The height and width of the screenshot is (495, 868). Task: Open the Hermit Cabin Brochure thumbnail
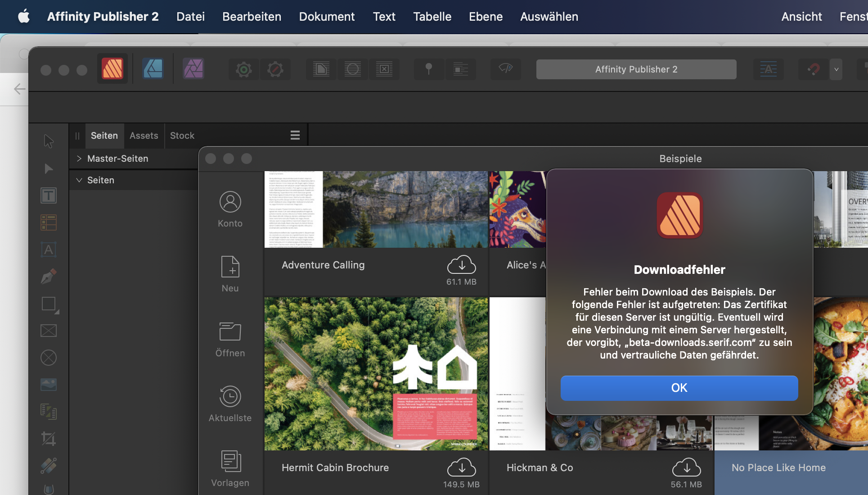point(376,374)
